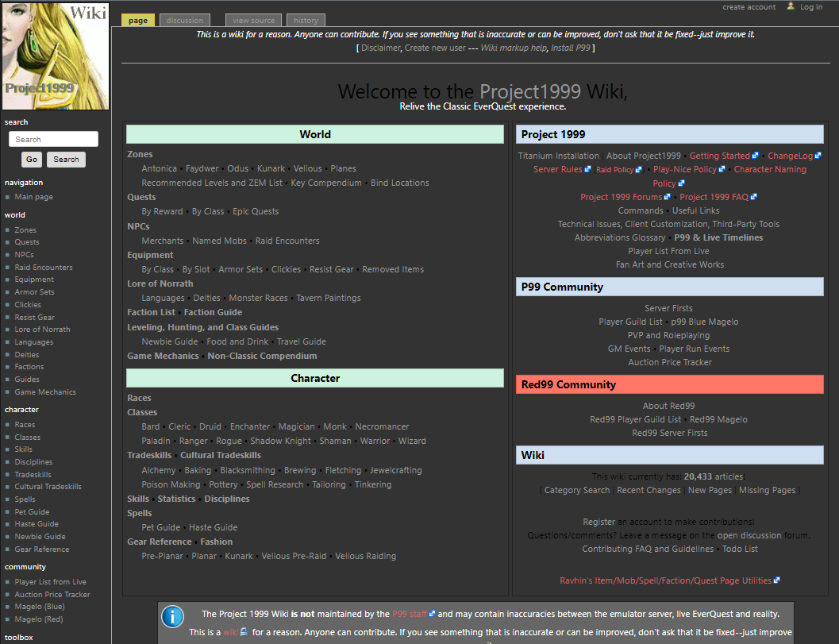Image resolution: width=839 pixels, height=644 pixels.
Task: Switch to the discussion tab
Action: pos(185,21)
